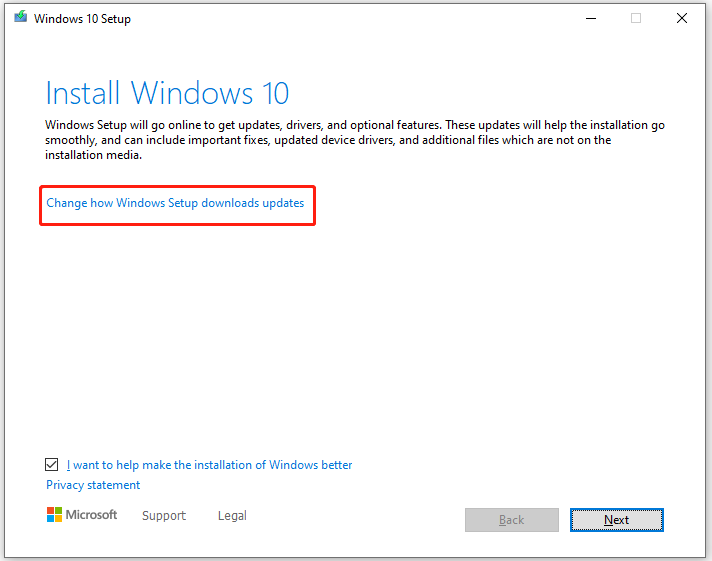Screen dimensions: 712x561
Task: Click the 'Windows 10 Setup' title text
Action: [82, 19]
